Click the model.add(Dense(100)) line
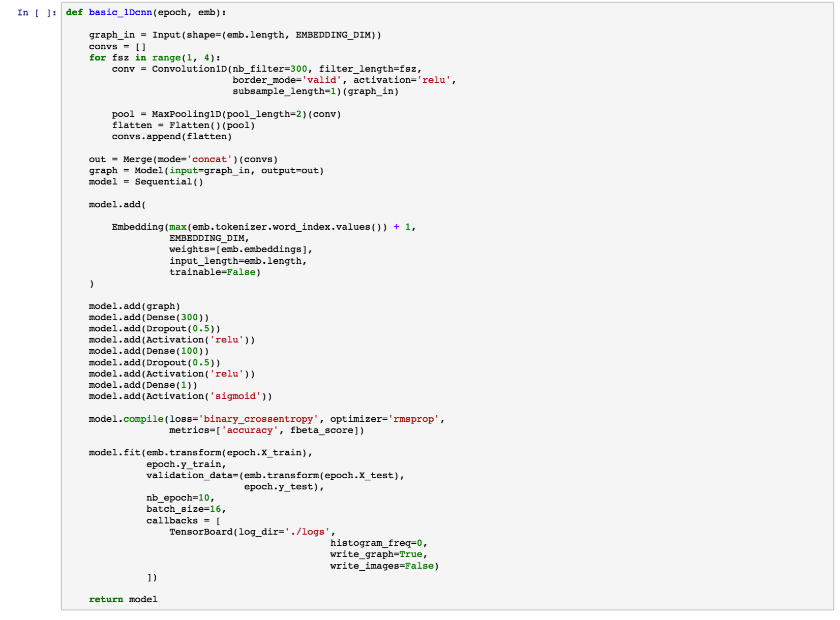The width and height of the screenshot is (840, 620). click(x=149, y=351)
